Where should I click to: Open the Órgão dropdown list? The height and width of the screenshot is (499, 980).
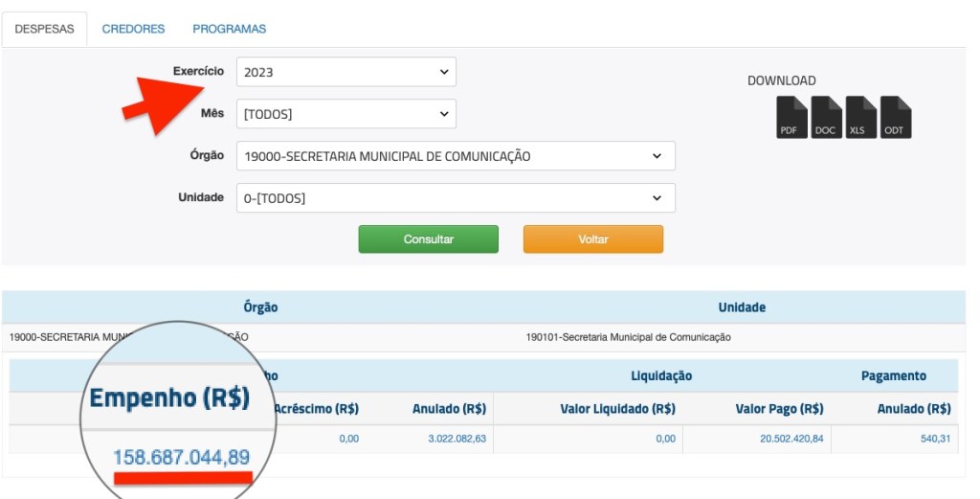click(x=456, y=156)
